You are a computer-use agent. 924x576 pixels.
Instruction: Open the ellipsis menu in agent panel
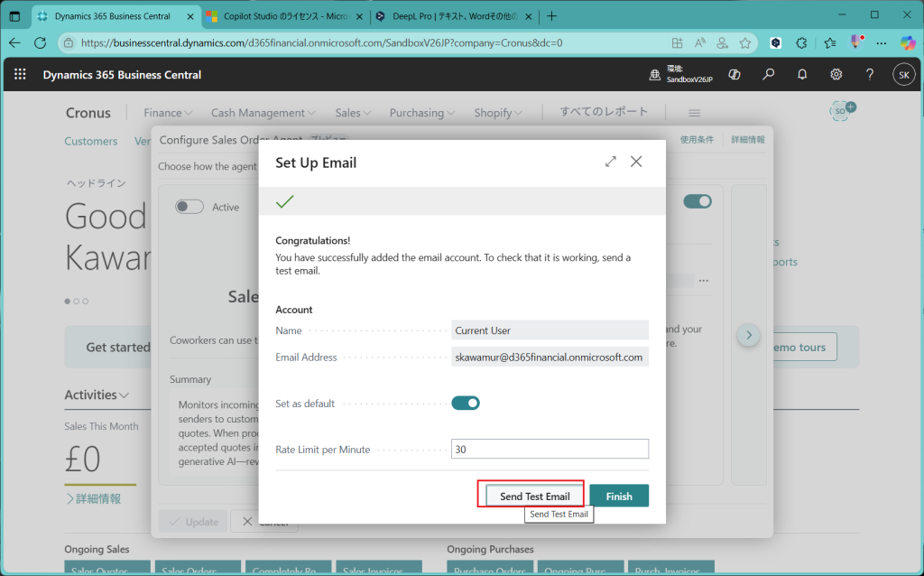tap(704, 281)
